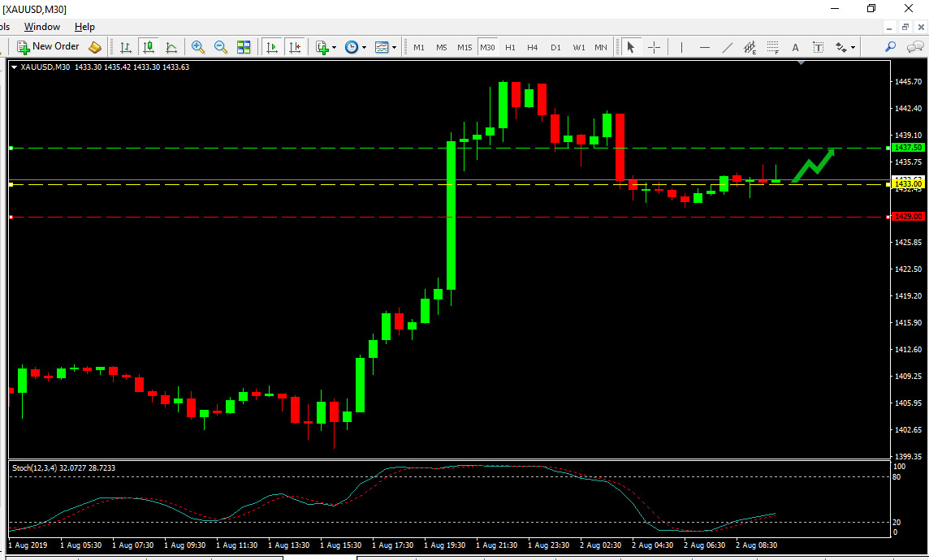Open the periodicity dropdown arrow
This screenshot has height=560, width=929.
point(364,47)
